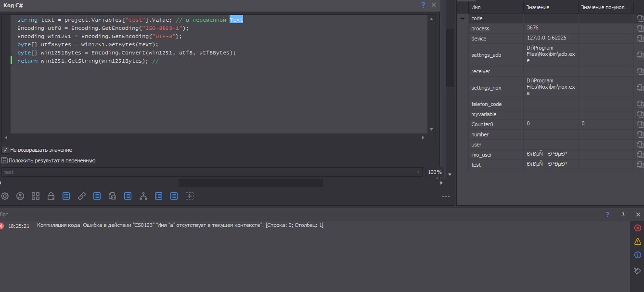Click the settings gear icon in bottom toolbar
Screen dimensions: 644x292
pos(5,196)
